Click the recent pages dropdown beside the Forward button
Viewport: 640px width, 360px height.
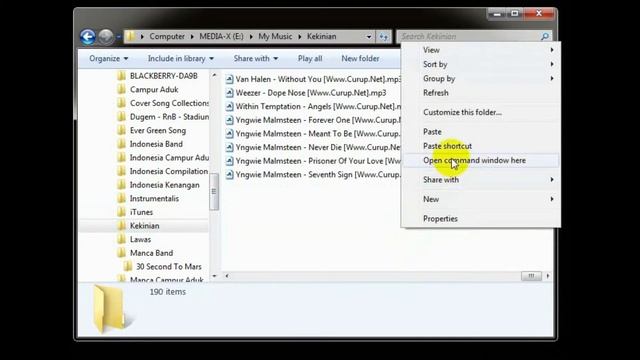point(119,37)
